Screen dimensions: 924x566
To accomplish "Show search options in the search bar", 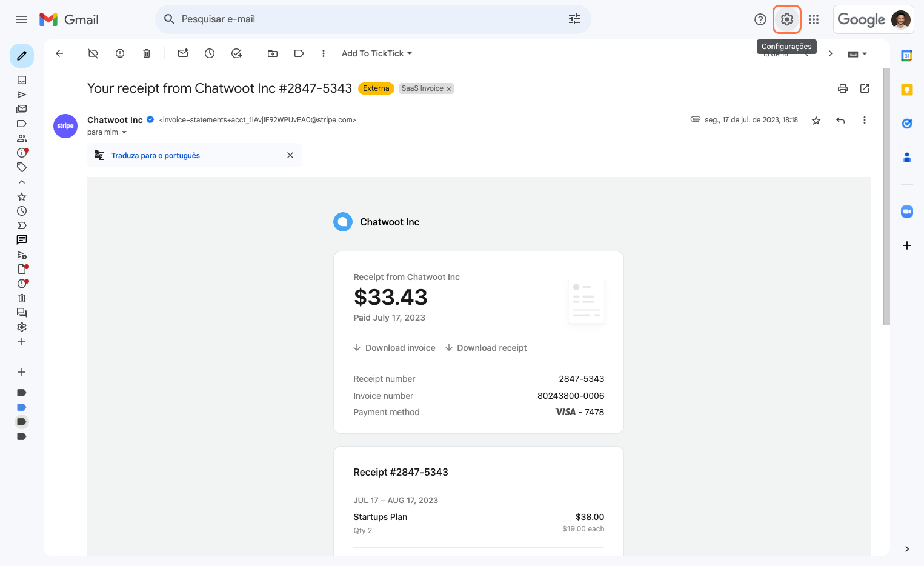I will pos(574,19).
